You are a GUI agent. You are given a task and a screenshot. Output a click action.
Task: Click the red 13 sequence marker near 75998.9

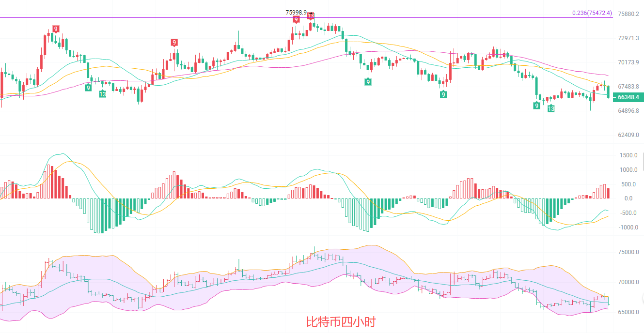[310, 16]
